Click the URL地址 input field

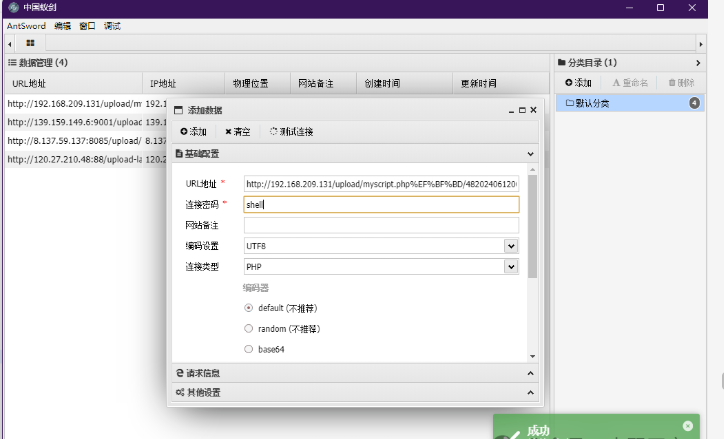381,184
